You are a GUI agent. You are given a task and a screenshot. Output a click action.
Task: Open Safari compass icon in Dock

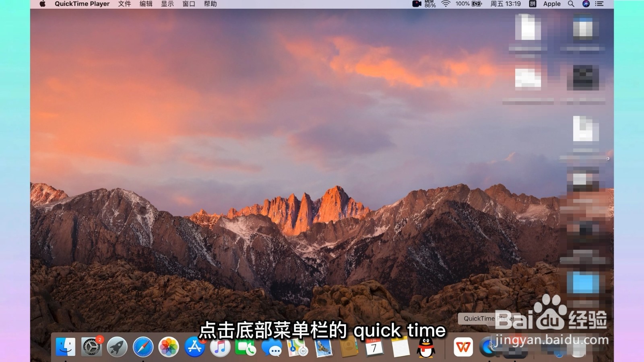pyautogui.click(x=143, y=347)
